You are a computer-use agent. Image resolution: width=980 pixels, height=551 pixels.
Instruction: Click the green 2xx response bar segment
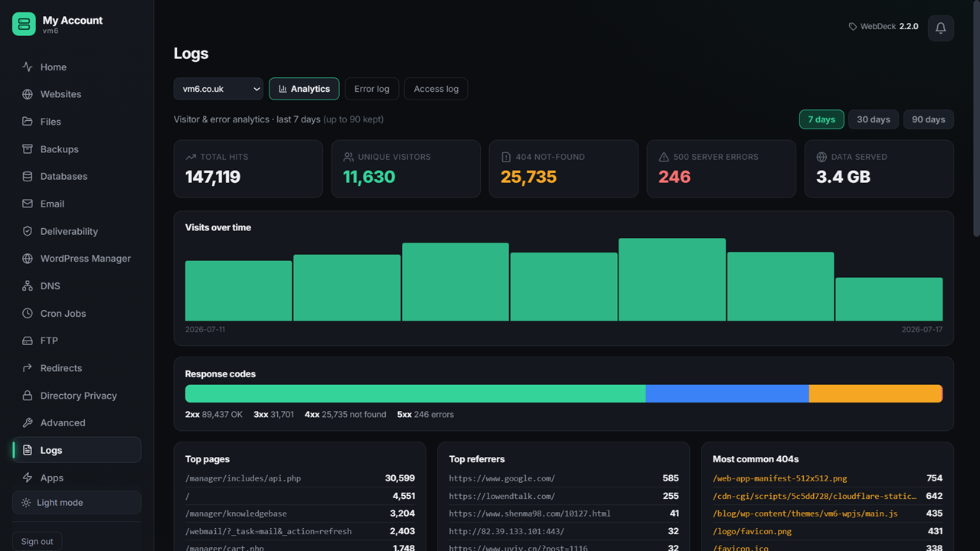coord(415,393)
